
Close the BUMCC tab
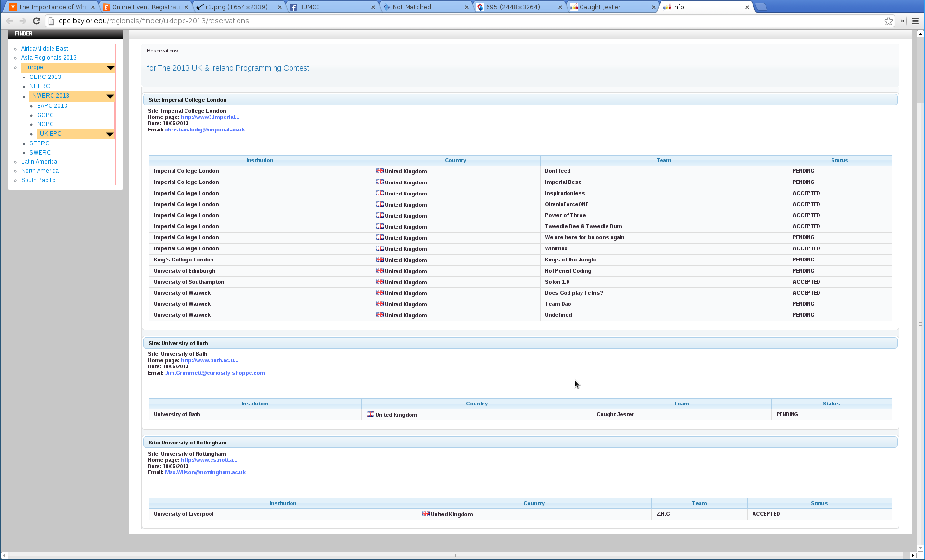pyautogui.click(x=373, y=7)
